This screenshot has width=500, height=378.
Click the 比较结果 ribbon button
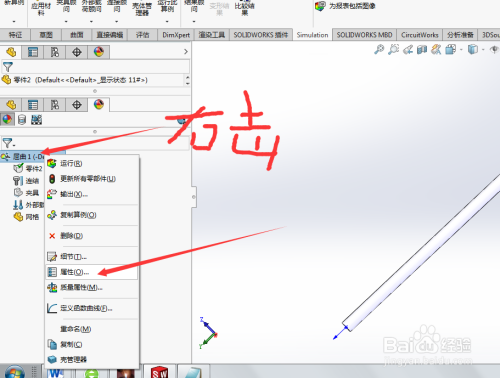(x=244, y=9)
